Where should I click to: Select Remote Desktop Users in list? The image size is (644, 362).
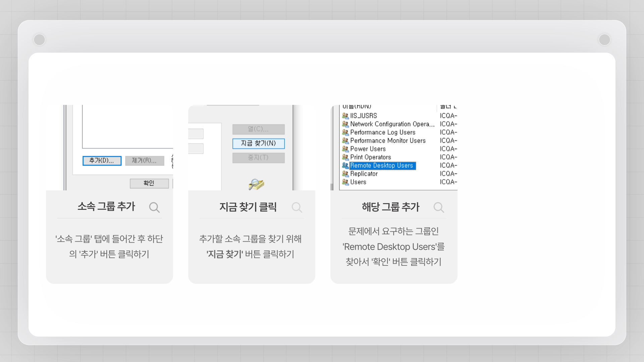coord(382,166)
